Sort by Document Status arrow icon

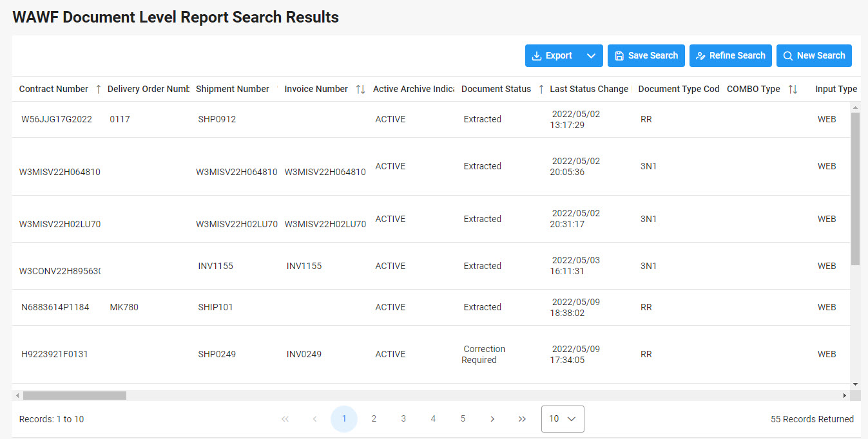541,89
